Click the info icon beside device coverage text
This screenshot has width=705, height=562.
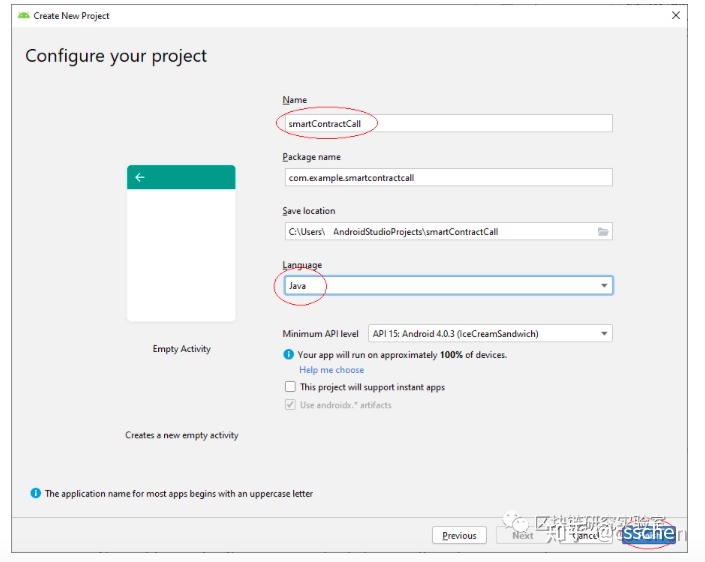(288, 354)
